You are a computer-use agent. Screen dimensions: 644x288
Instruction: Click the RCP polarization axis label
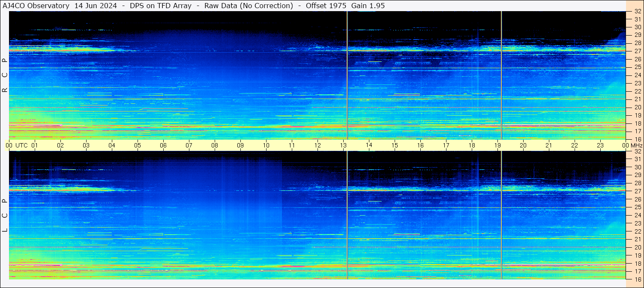5,75
